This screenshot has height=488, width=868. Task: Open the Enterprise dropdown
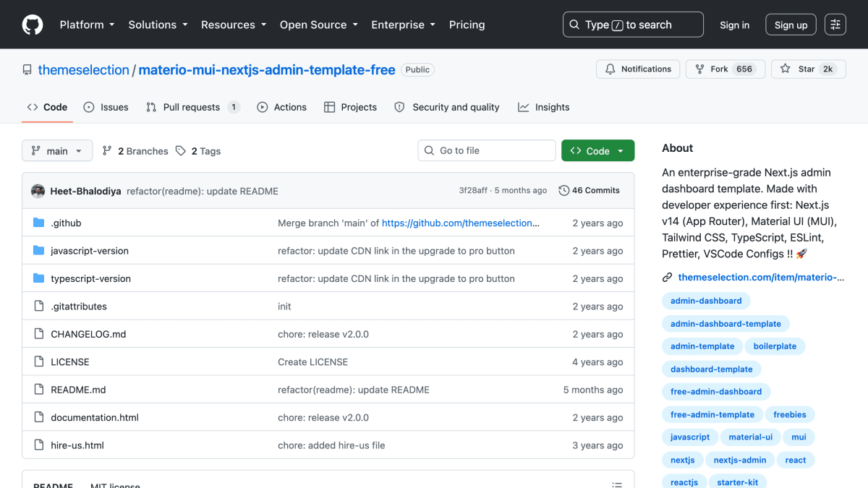point(404,25)
